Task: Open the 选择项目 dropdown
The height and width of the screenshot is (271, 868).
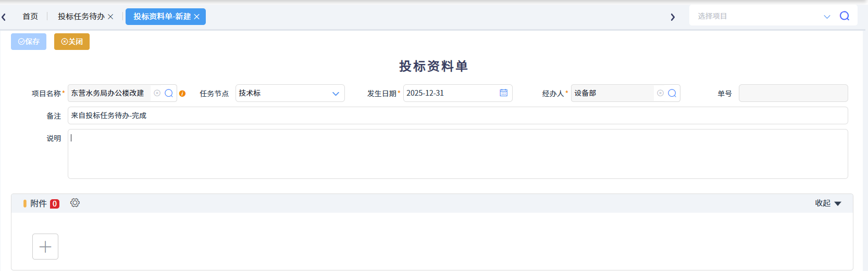Action: click(826, 17)
